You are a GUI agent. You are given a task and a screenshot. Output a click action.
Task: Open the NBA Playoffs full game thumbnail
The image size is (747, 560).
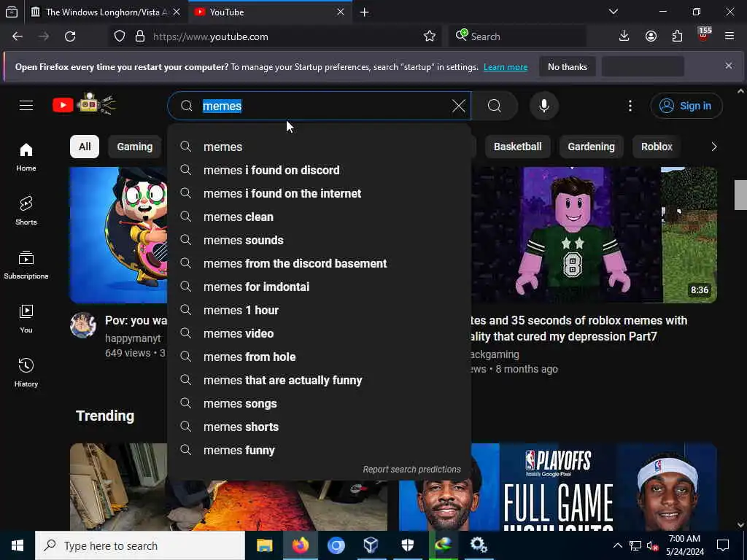(557, 486)
